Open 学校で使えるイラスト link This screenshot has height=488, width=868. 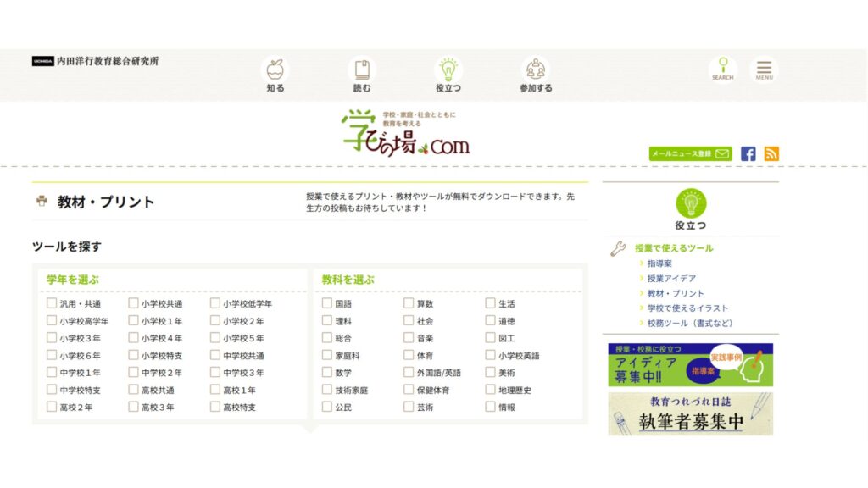click(x=687, y=308)
